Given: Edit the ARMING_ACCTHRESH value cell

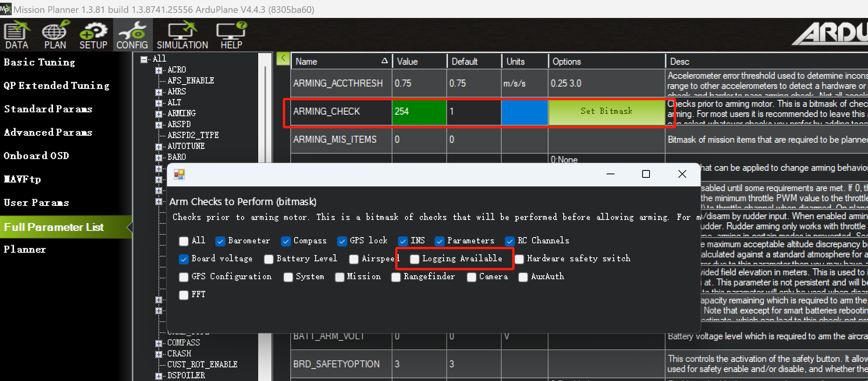Looking at the screenshot, I should pos(419,83).
